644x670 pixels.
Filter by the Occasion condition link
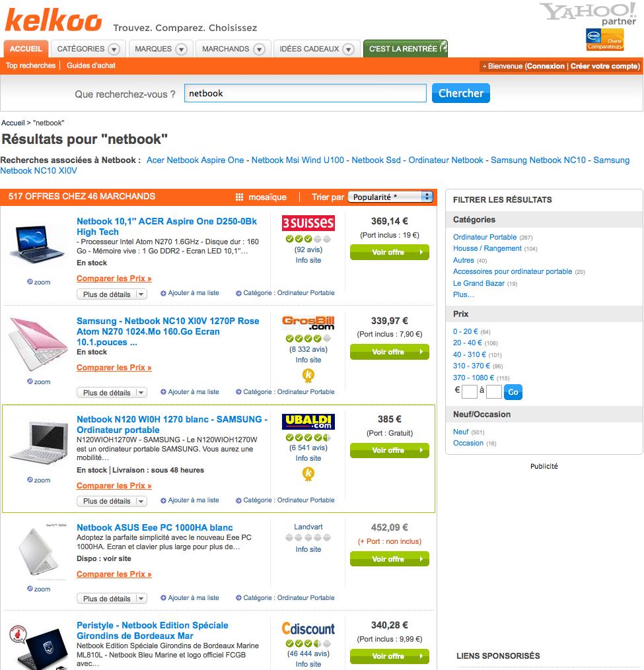[x=468, y=443]
